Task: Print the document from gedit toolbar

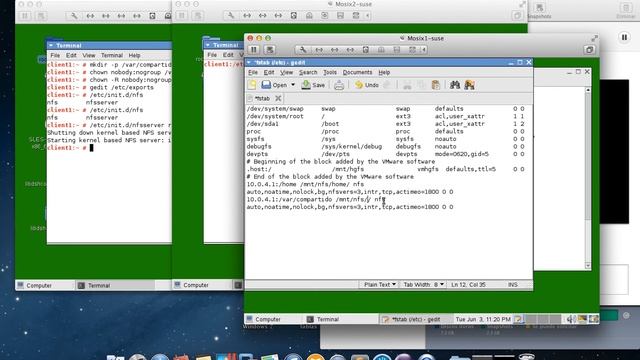Action: tap(339, 85)
